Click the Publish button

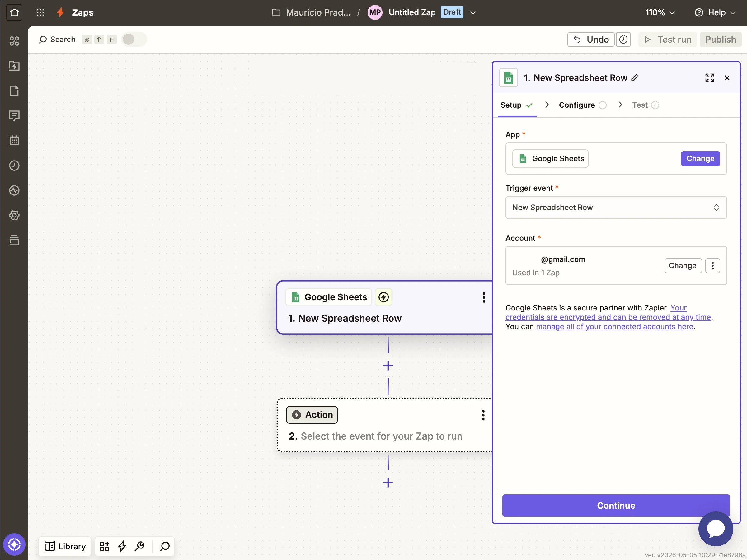720,40
